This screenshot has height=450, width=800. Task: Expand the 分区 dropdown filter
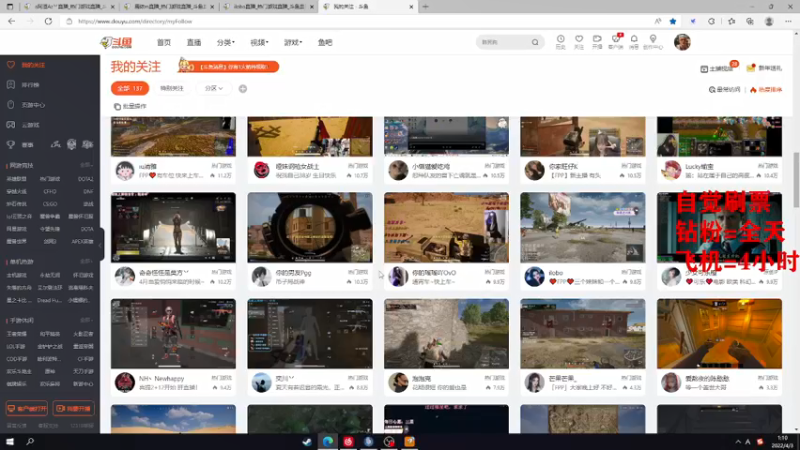[214, 88]
